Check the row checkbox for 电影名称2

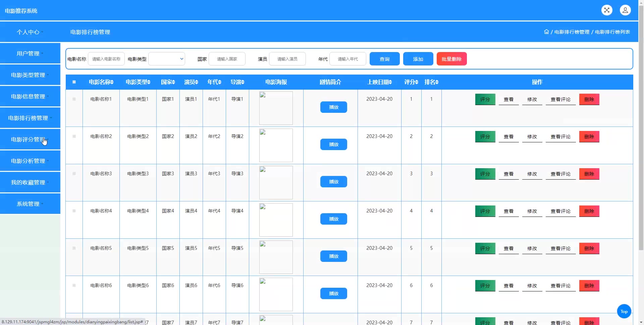pyautogui.click(x=74, y=136)
